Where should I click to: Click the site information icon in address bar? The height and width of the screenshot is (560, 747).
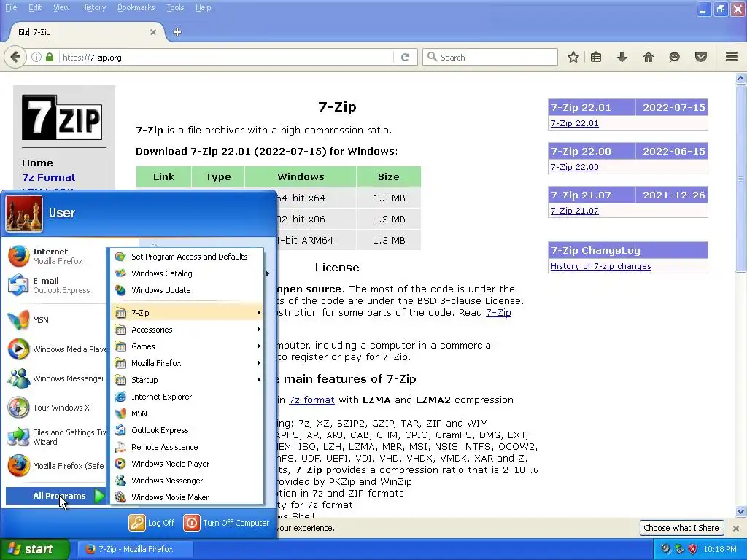tap(36, 57)
